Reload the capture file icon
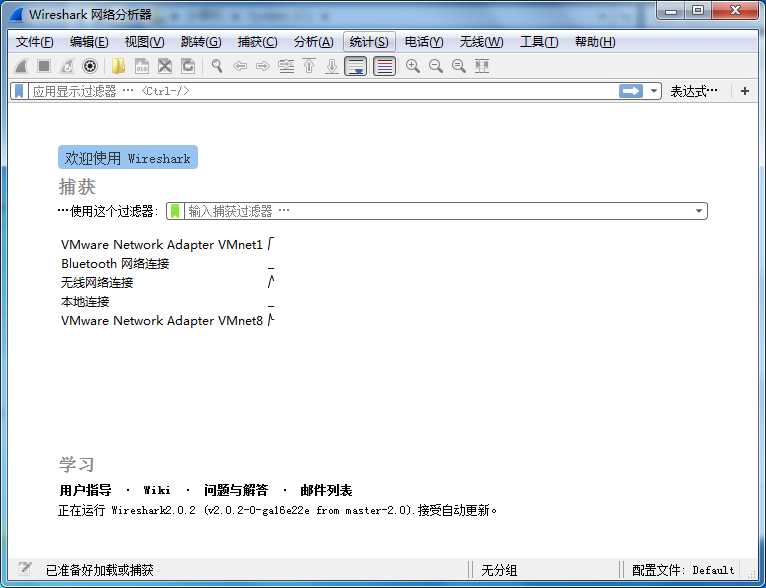 (x=188, y=66)
